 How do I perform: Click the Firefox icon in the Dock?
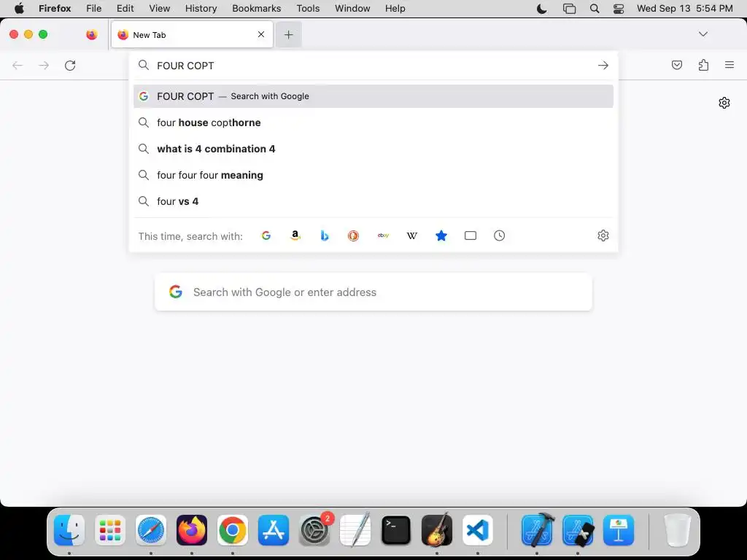[x=192, y=530]
